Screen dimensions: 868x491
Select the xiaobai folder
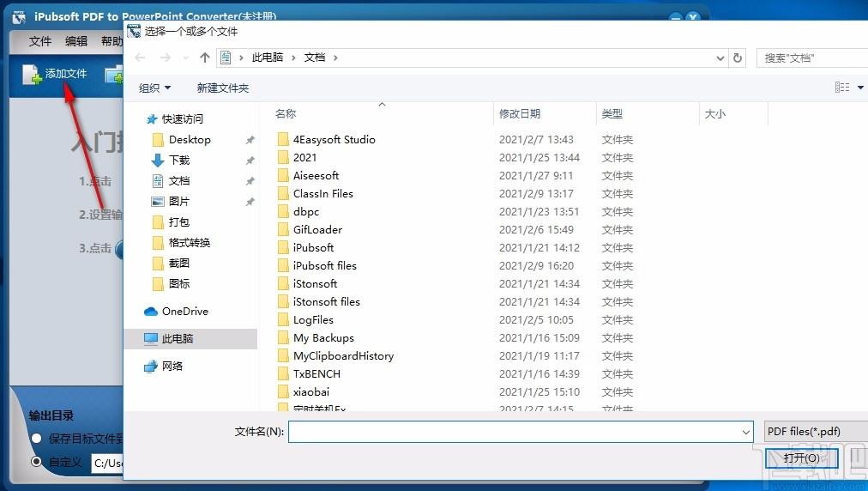[311, 391]
